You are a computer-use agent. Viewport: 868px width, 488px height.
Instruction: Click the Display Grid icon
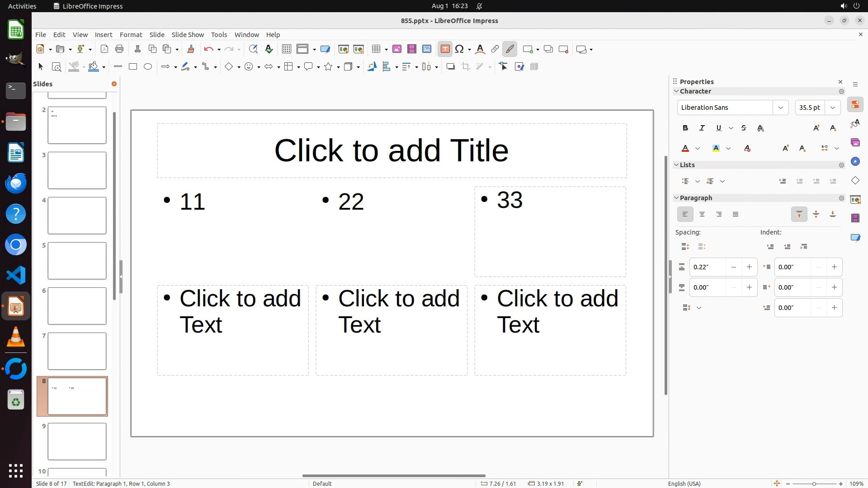286,49
